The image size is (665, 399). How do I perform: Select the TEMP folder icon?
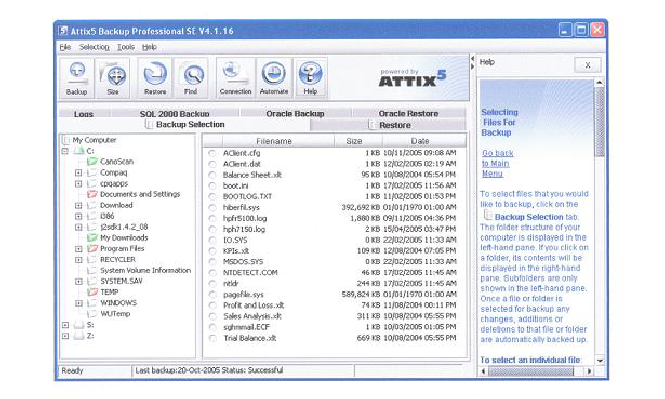click(x=92, y=292)
